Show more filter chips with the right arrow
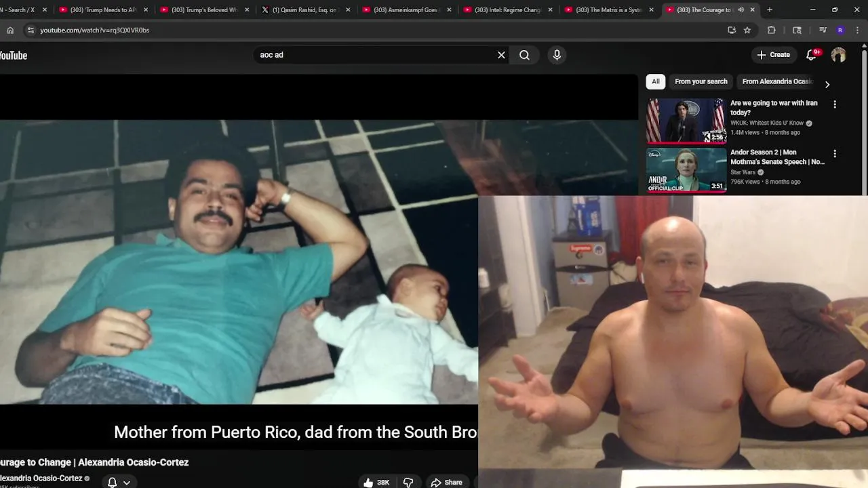The width and height of the screenshot is (868, 488). pos(827,84)
